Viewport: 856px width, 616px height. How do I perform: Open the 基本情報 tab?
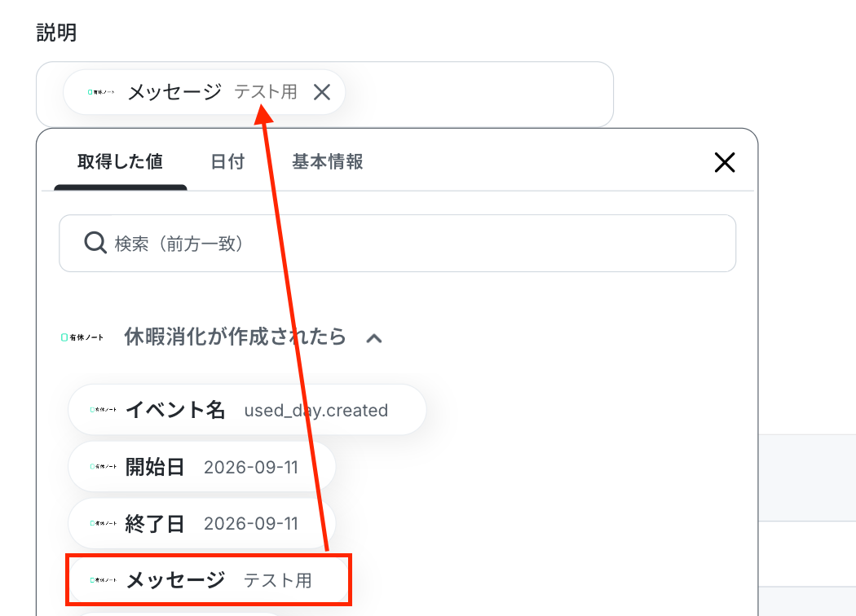(x=328, y=162)
